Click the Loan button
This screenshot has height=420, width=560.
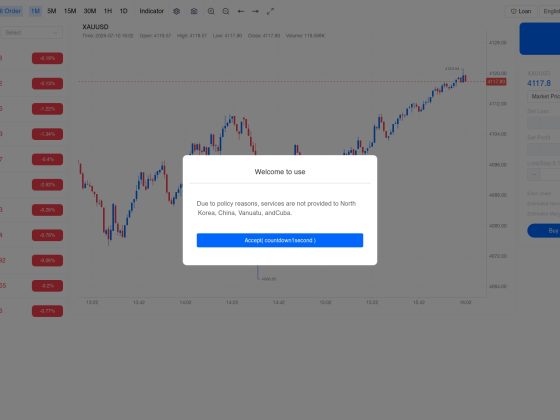521,11
